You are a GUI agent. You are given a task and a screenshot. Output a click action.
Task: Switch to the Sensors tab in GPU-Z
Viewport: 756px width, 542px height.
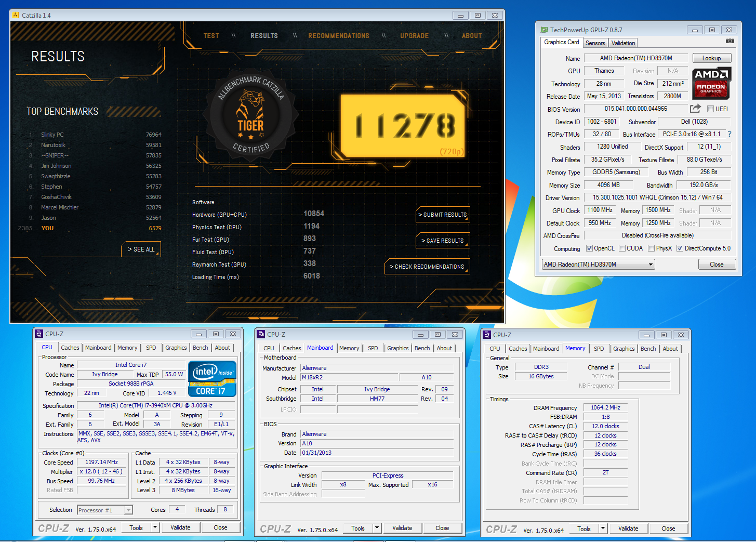tap(595, 43)
